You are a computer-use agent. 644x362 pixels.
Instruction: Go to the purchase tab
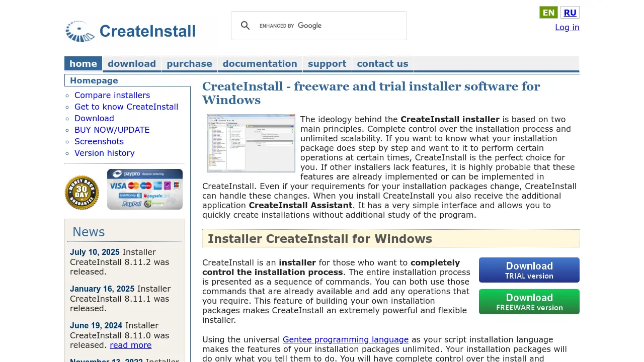(x=189, y=64)
